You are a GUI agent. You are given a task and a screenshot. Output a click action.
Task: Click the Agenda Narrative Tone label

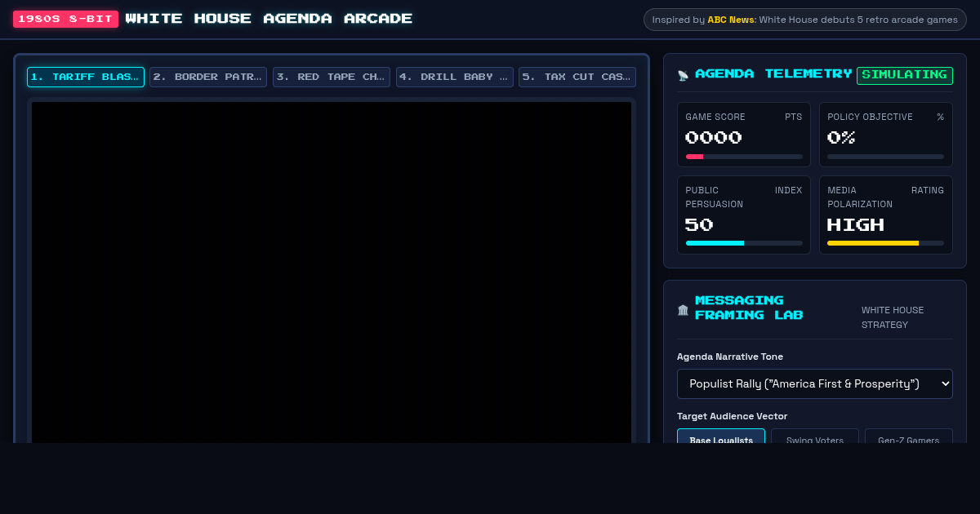(730, 357)
